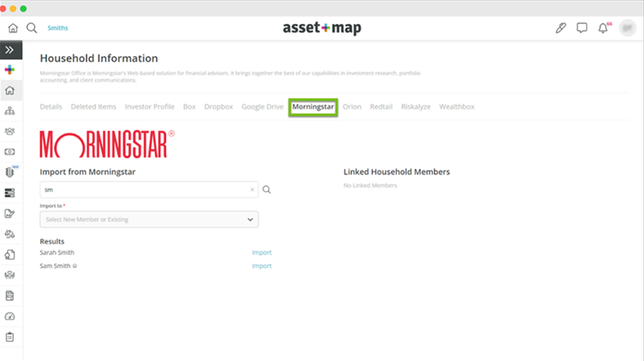Open the people group sidebar icon
The width and height of the screenshot is (644, 361).
[x=10, y=132]
